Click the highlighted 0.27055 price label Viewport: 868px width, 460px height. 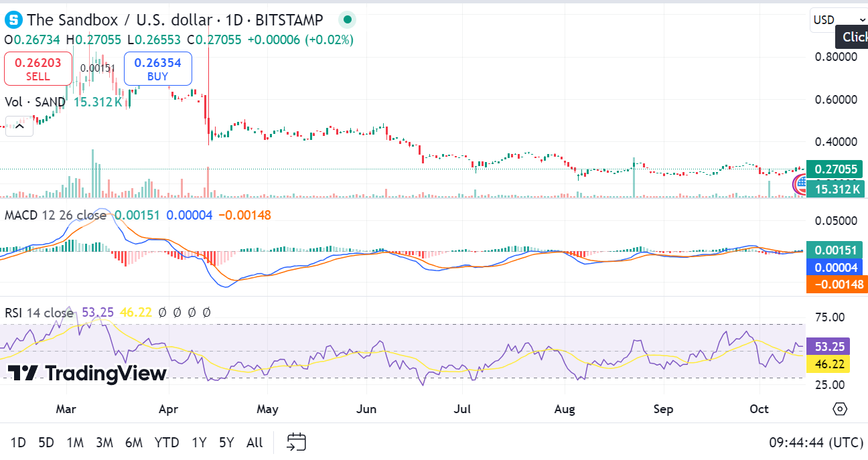pos(835,169)
